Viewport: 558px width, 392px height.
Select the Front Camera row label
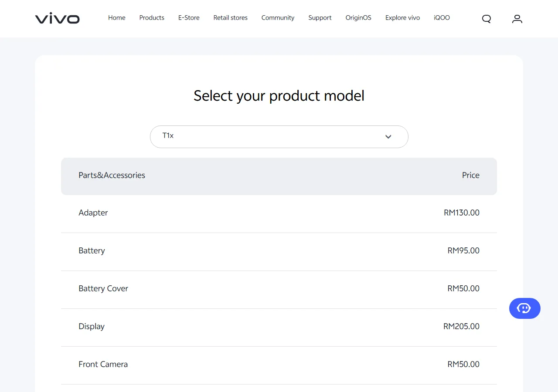point(103,364)
